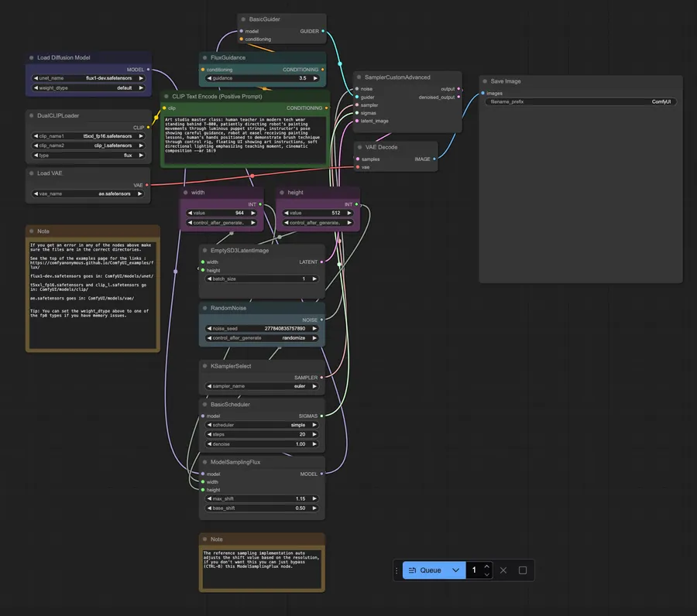
Task: Open the sampler_name dropdown on KSamplerSelect
Action: (x=259, y=385)
